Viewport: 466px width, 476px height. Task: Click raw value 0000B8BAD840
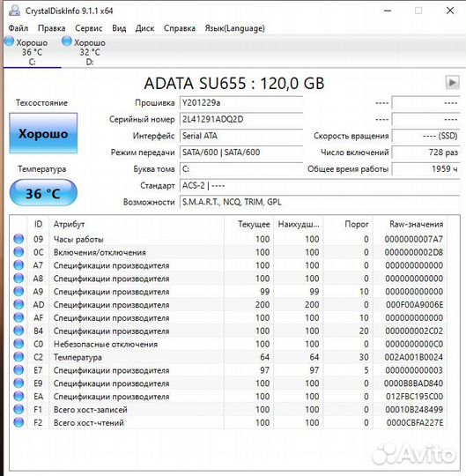[x=413, y=383]
